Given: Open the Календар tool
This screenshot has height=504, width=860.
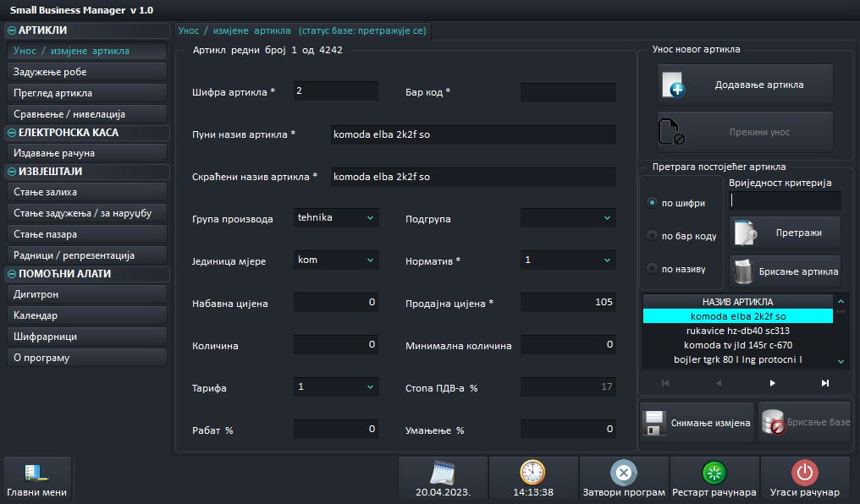Looking at the screenshot, I should pyautogui.click(x=87, y=315).
